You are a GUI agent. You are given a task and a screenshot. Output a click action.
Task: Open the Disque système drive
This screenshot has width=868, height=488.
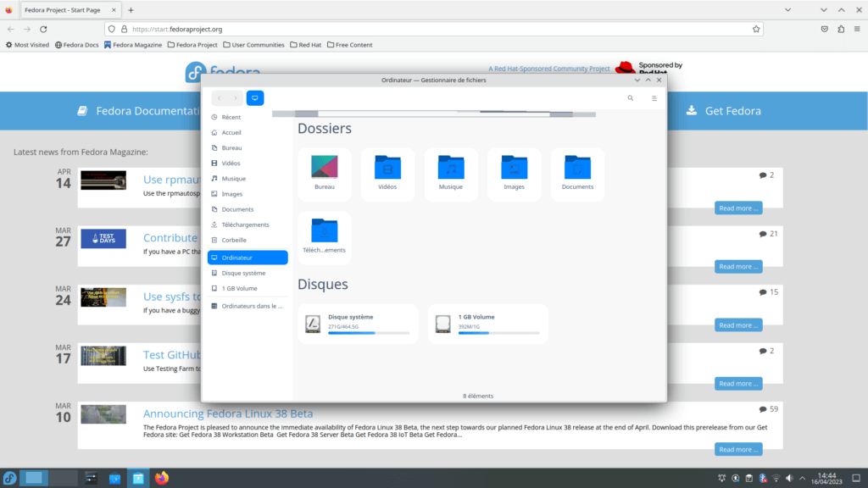[x=358, y=324]
